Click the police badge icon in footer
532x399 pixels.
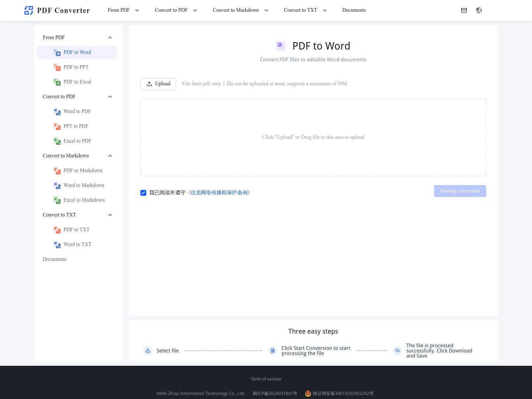308,393
